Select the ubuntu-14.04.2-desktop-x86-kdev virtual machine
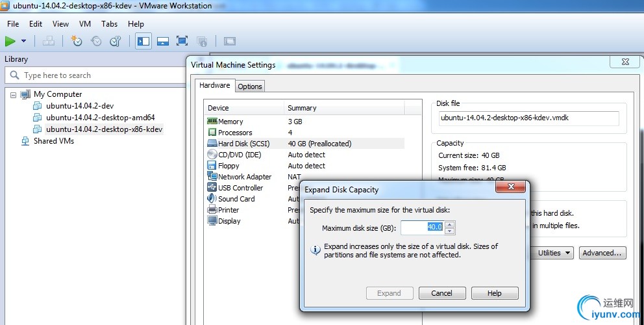 click(105, 129)
